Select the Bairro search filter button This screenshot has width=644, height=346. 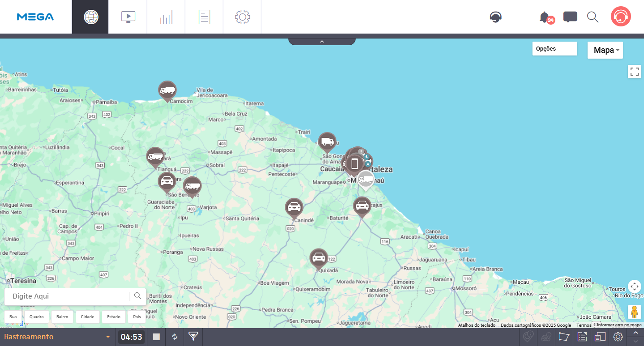[62, 317]
